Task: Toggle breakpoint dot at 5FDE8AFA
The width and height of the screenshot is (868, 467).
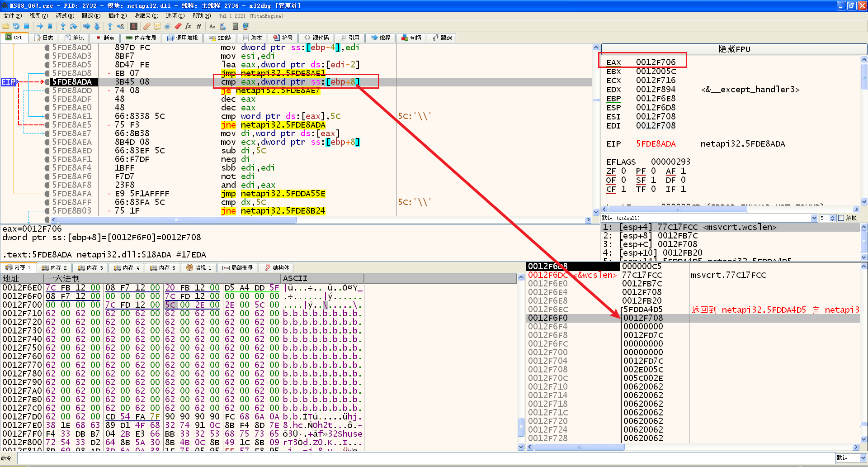Action: pos(47,194)
